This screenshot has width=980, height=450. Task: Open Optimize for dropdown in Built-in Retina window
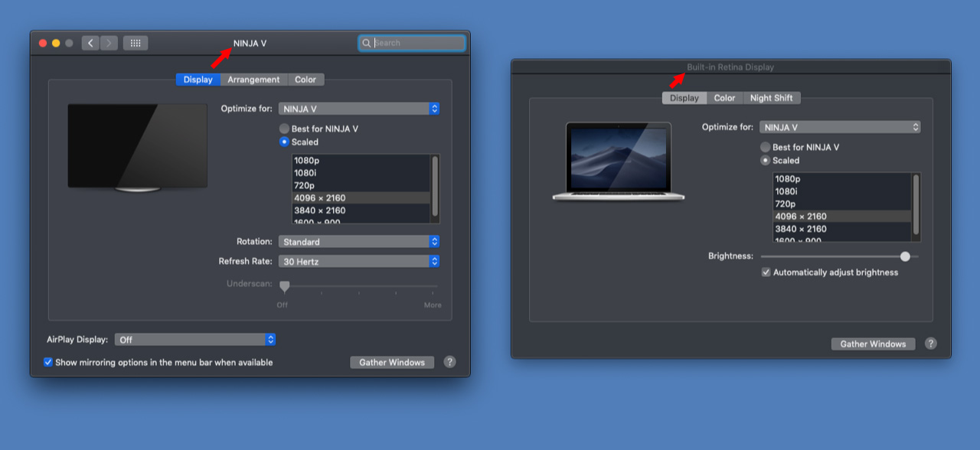[840, 127]
